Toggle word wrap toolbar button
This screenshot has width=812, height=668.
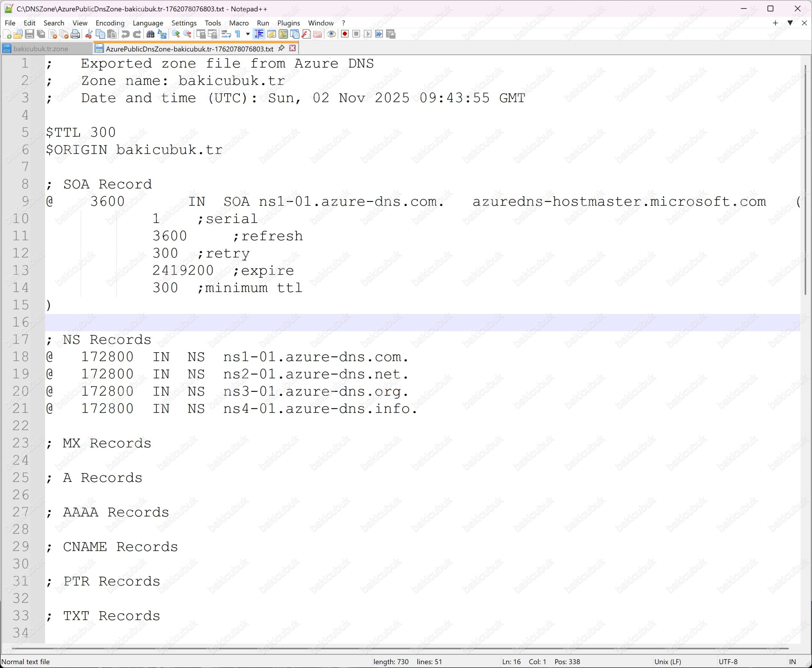(226, 34)
